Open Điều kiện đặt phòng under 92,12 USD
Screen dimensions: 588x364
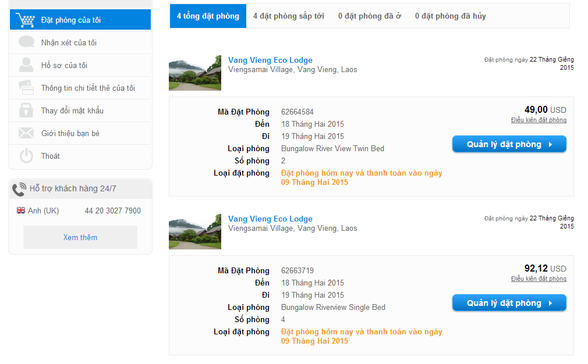(x=539, y=279)
